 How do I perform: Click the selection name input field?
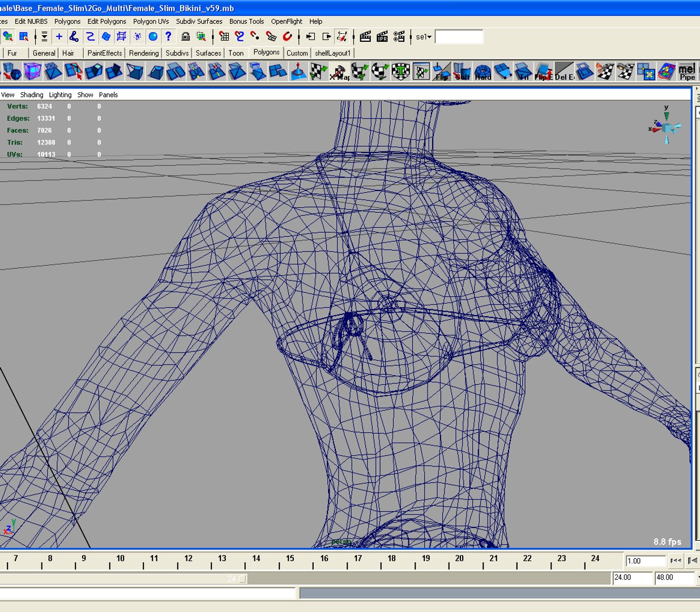459,37
